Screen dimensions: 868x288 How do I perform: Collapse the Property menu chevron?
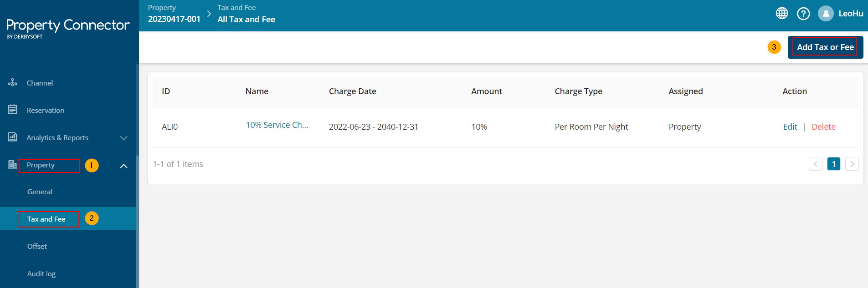point(123,166)
